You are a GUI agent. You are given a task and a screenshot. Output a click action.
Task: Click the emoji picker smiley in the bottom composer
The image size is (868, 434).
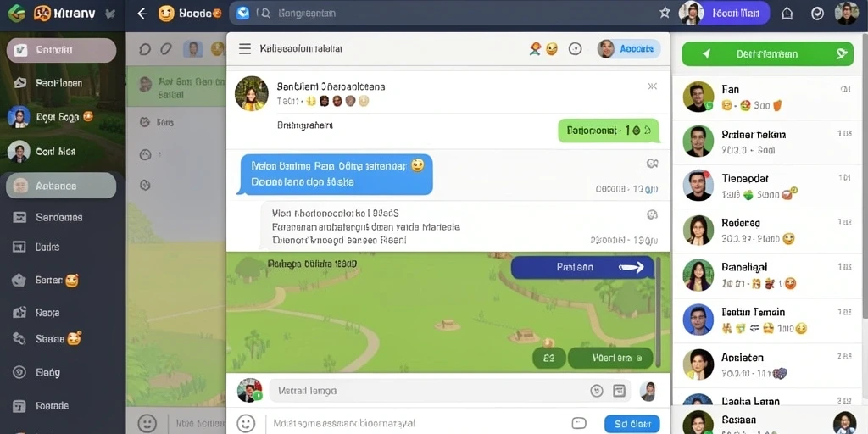[x=247, y=424]
